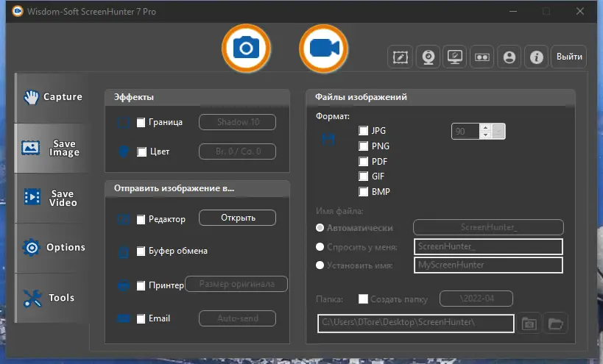Click the ScreenHunter app logo in title bar
Viewport: 603px width, 364px height.
tap(18, 11)
